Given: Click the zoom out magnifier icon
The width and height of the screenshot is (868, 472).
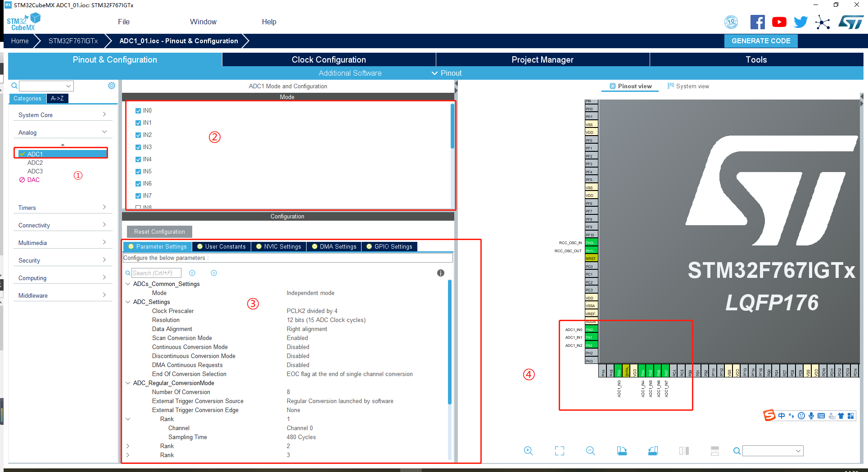Looking at the screenshot, I should click(x=591, y=451).
